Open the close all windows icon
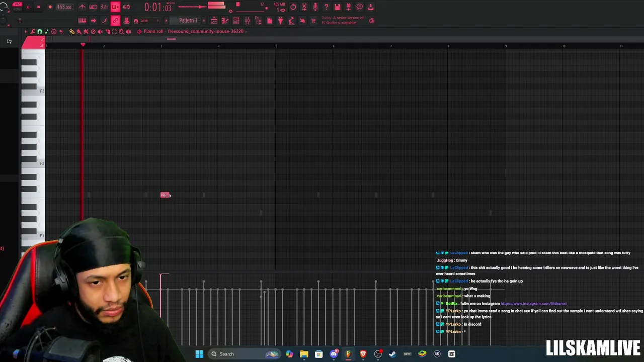 coord(304,7)
